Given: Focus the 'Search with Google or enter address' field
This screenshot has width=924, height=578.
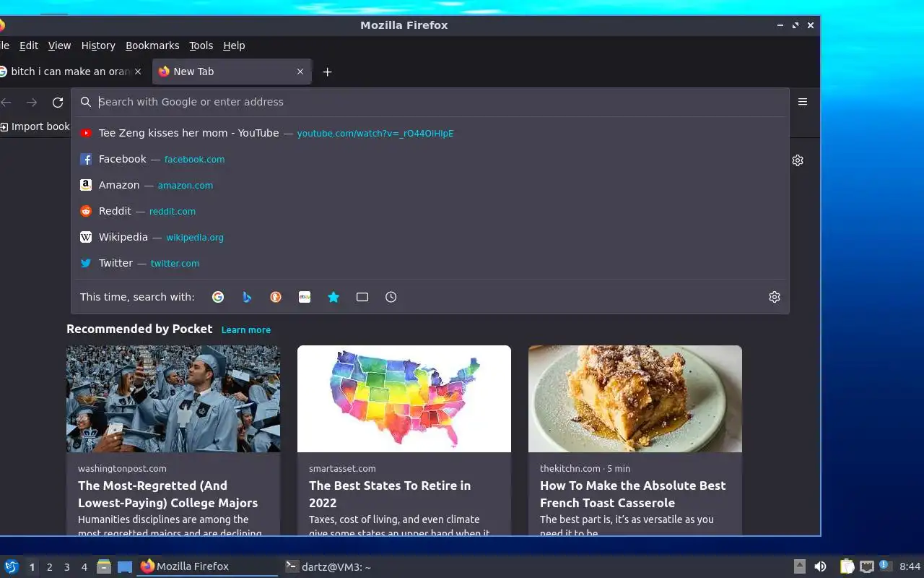Looking at the screenshot, I should [x=430, y=102].
